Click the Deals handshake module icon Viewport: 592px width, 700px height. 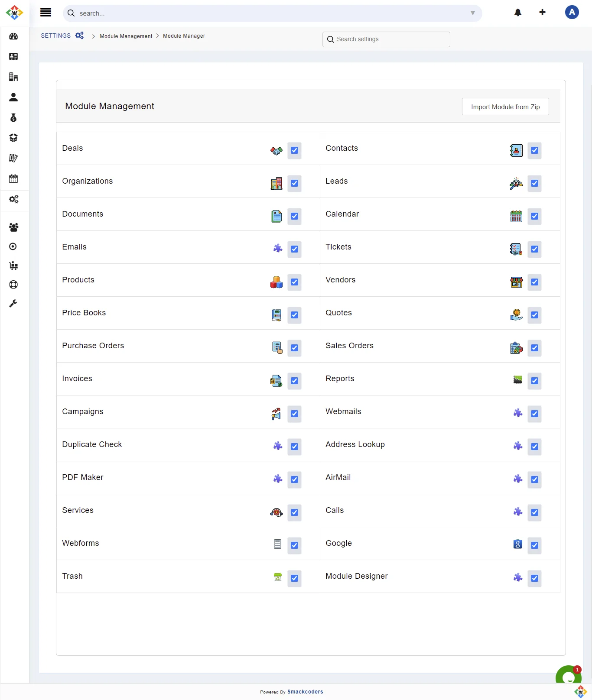pos(276,151)
